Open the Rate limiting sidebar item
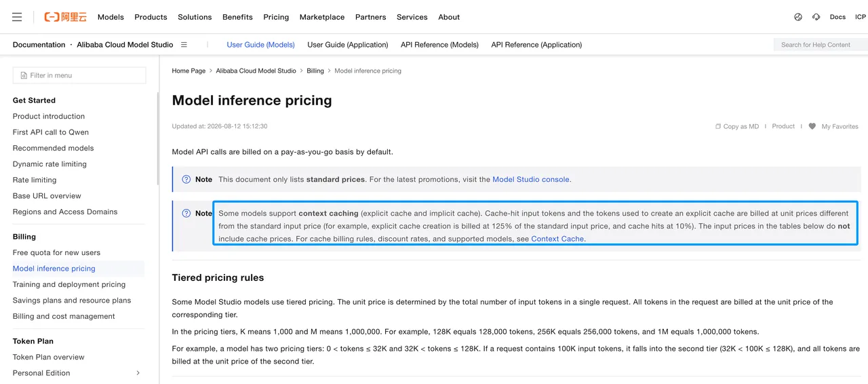This screenshot has height=384, width=868. pos(35,180)
